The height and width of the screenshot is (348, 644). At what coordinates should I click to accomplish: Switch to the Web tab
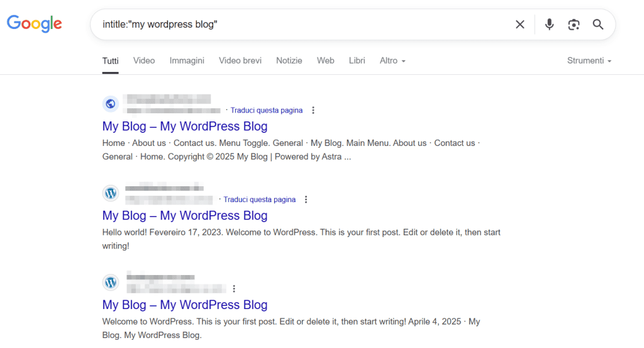[x=325, y=61]
